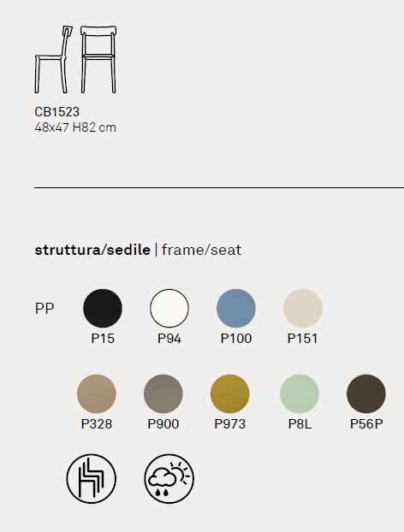The width and height of the screenshot is (404, 532).
Task: Click the PP material label
Action: pyautogui.click(x=45, y=309)
